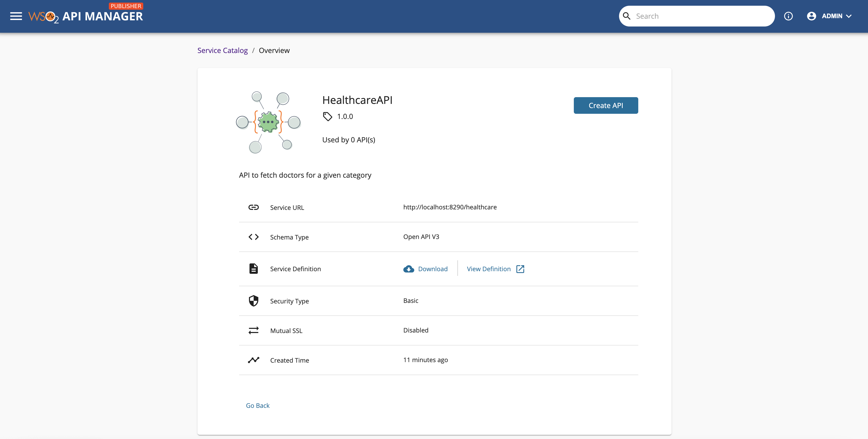Viewport: 868px width, 439px height.
Task: Click the Create API button
Action: [606, 105]
